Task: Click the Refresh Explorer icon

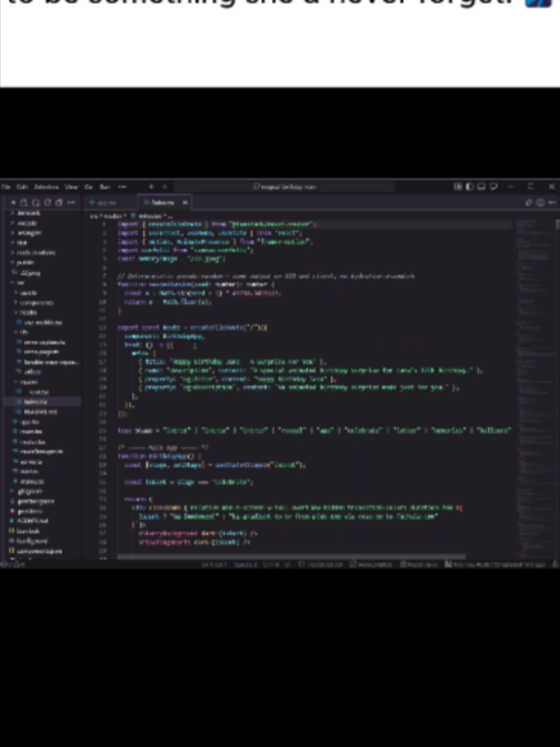Action: point(47,203)
